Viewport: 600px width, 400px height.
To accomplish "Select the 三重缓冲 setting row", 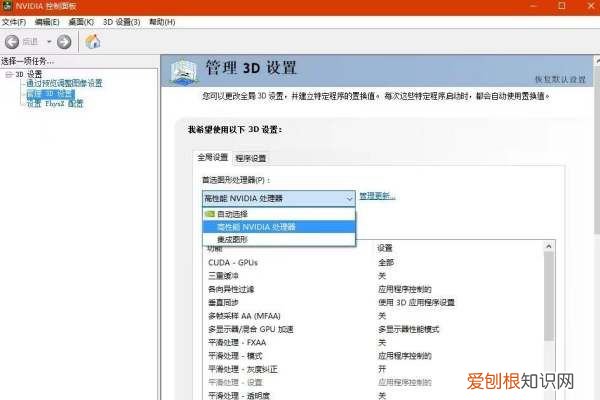I will pos(375,276).
